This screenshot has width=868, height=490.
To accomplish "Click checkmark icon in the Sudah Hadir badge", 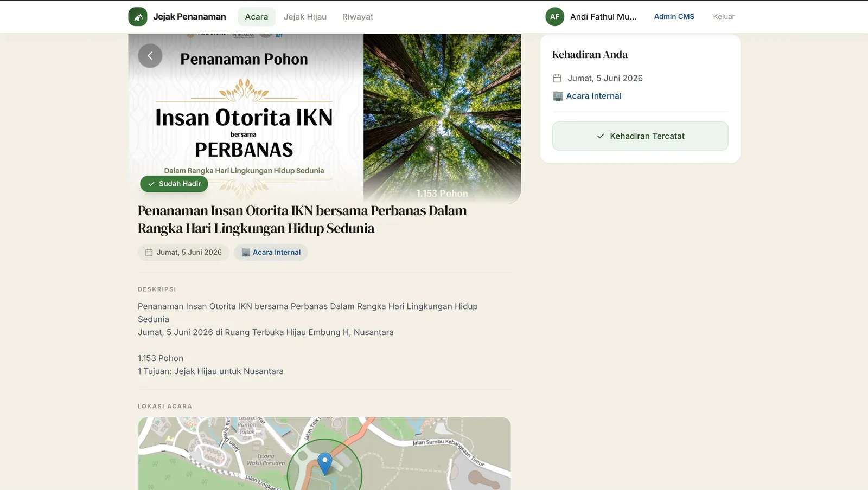I will (151, 184).
